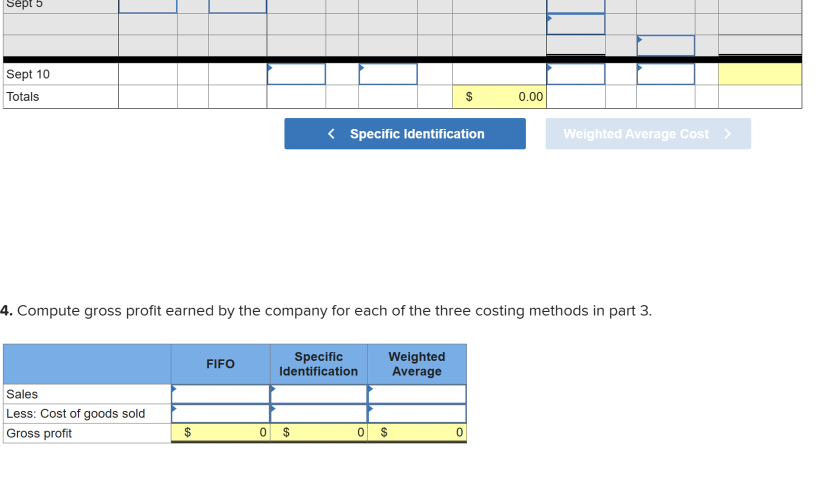Screen dimensions: 839x504
Task: Click the yellow cell at the end of Sept 10 row
Action: click(760, 75)
